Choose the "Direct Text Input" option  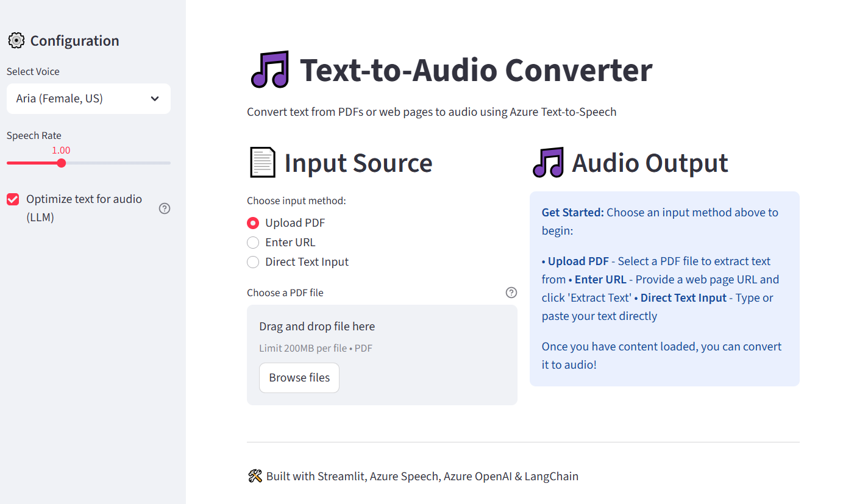(253, 262)
